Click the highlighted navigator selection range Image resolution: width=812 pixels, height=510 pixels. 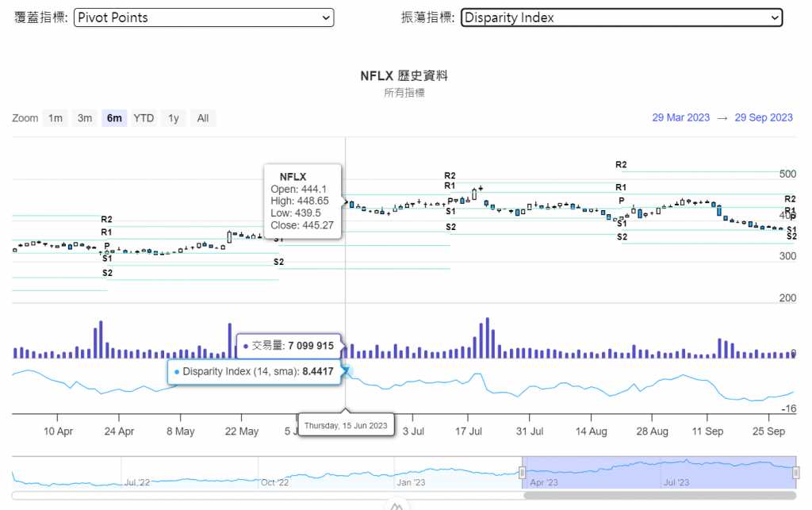(659, 472)
